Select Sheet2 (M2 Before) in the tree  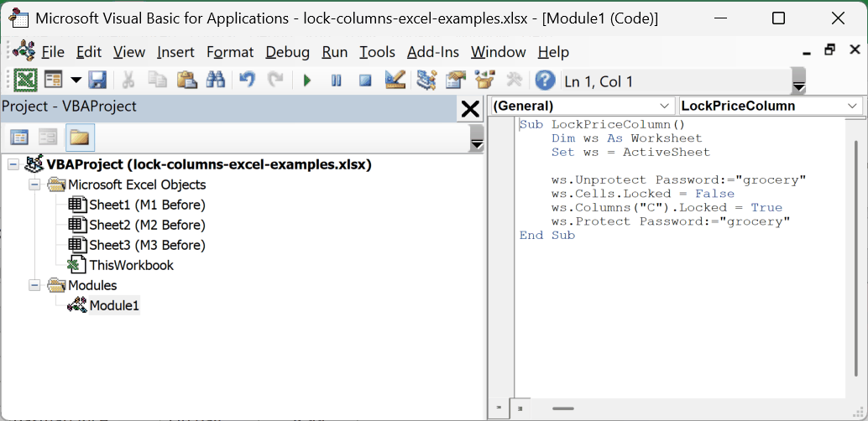point(147,225)
